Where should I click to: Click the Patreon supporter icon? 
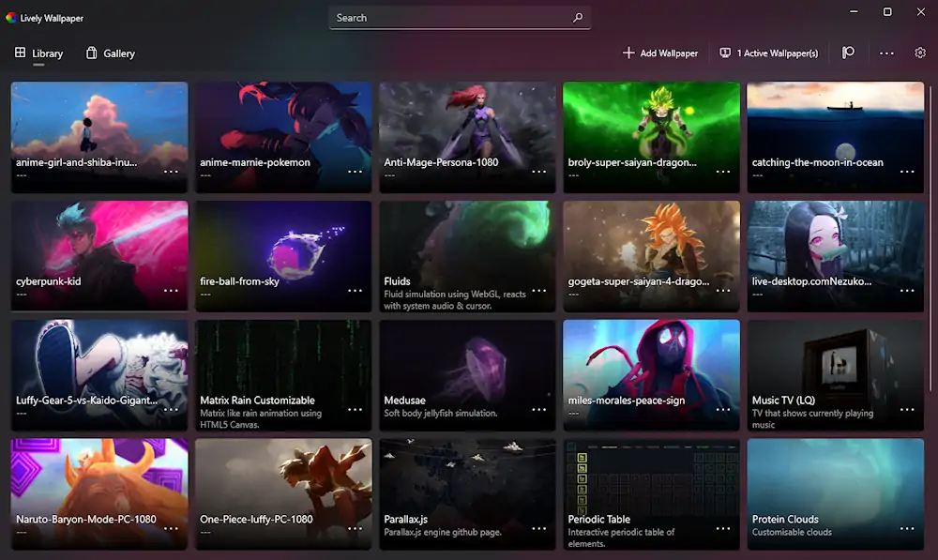point(848,53)
